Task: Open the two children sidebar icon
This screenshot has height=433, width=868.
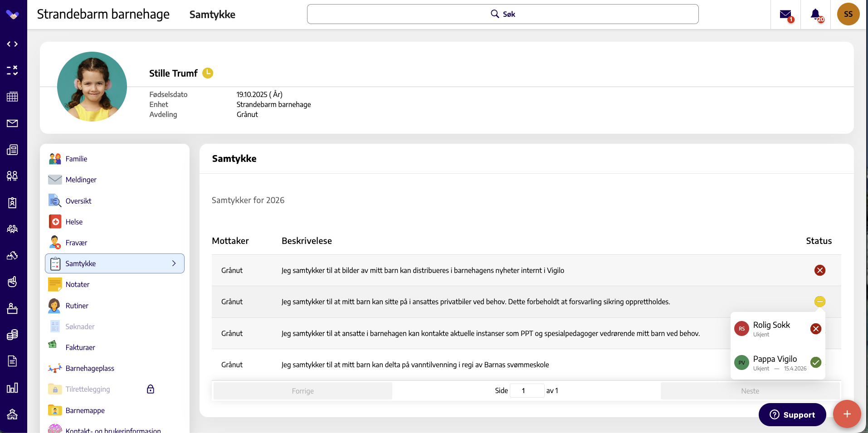Action: coord(12,176)
